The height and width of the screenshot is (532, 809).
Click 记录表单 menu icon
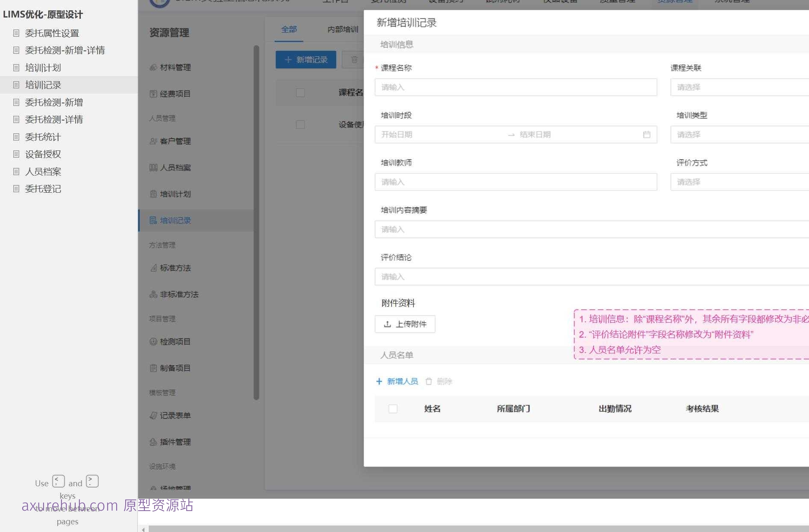pyautogui.click(x=153, y=415)
